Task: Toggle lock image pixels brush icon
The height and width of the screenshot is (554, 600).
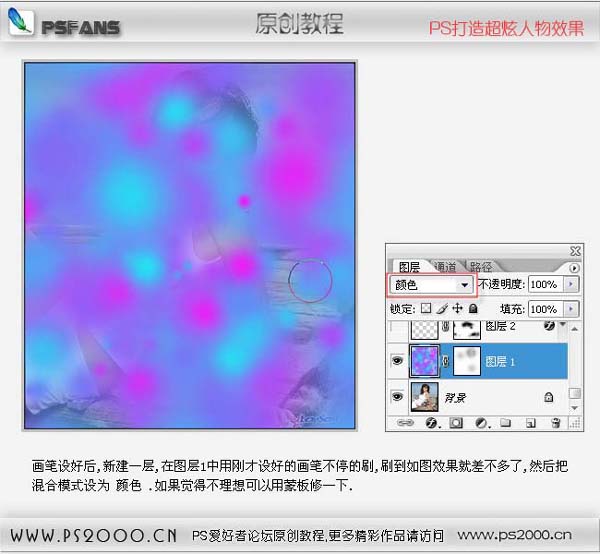Action: coord(440,310)
